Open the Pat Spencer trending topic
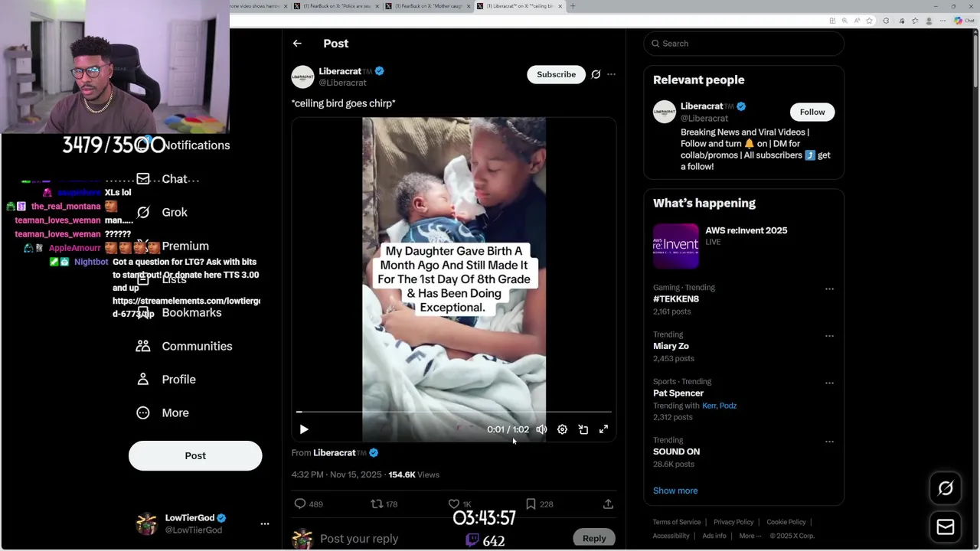 (x=678, y=393)
